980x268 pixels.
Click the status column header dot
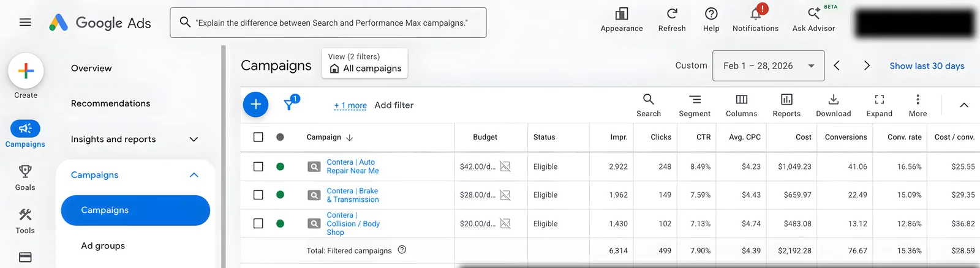(x=280, y=137)
